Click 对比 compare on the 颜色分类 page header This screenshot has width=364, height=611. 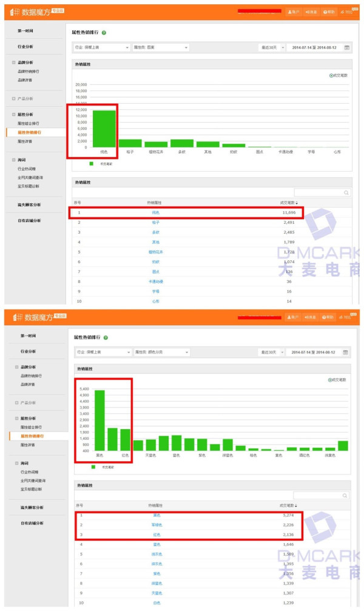346,317
